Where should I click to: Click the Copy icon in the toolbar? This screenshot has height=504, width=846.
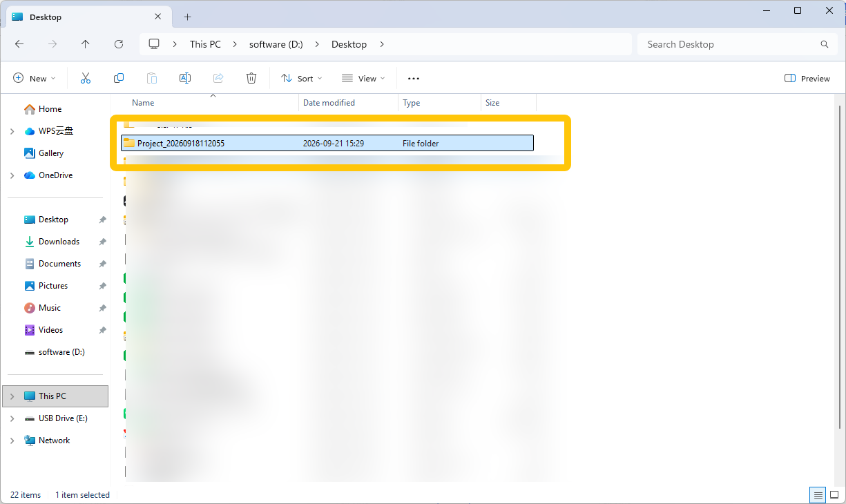119,79
